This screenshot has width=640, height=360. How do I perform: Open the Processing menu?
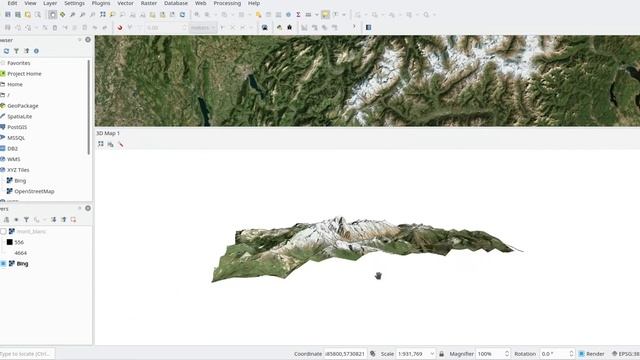[x=227, y=3]
